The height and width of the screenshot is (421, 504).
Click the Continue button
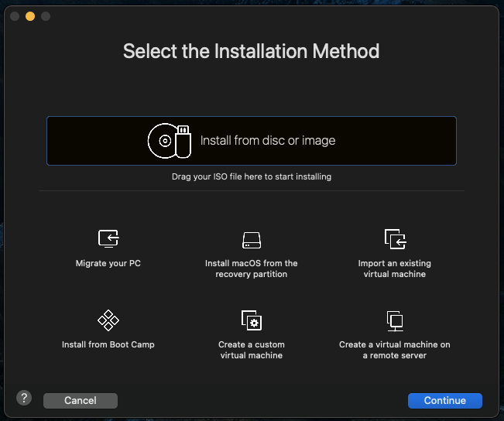point(445,400)
